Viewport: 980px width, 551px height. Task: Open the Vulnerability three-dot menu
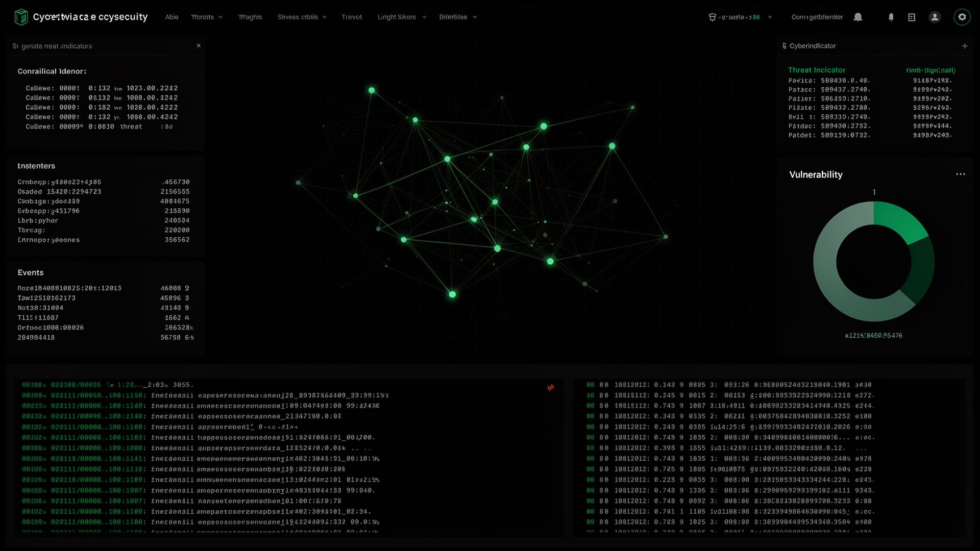960,174
